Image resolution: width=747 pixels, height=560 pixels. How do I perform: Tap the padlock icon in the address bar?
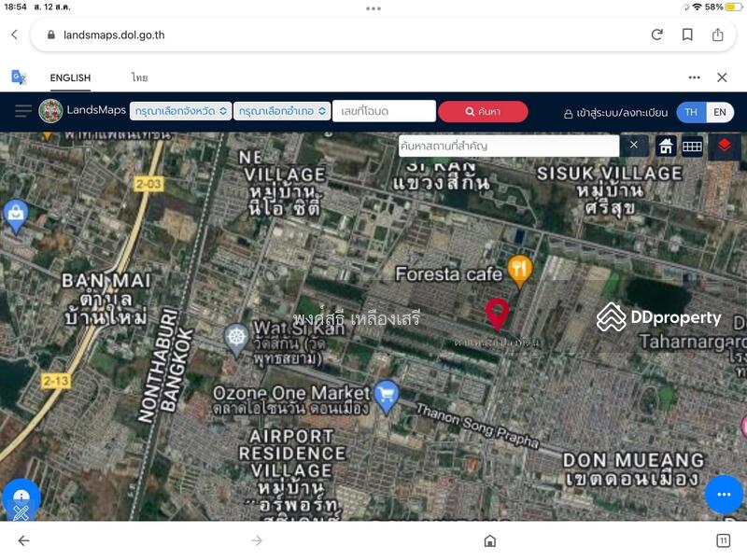pos(51,35)
